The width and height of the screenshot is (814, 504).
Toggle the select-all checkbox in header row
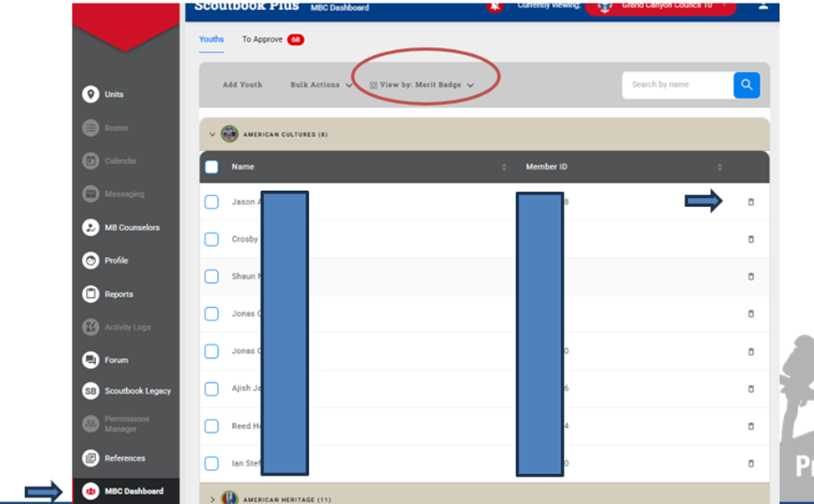coord(211,167)
